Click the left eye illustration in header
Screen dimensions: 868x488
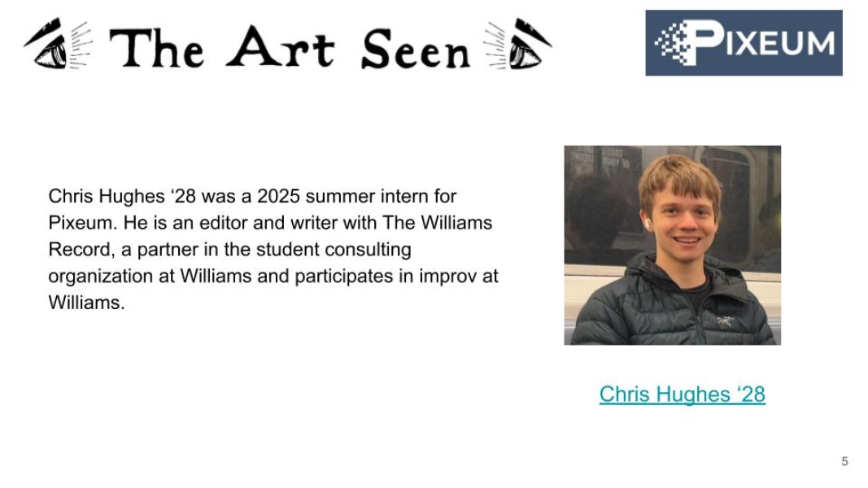[46, 44]
